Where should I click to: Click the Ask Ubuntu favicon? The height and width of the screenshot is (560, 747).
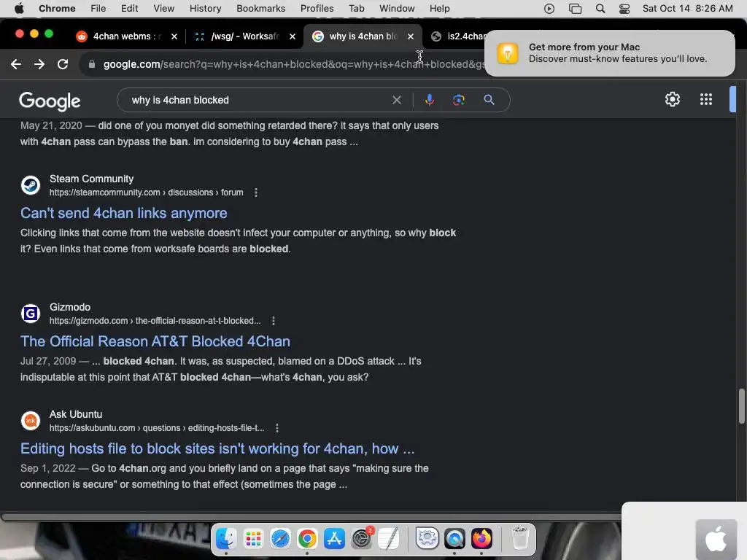(x=31, y=421)
